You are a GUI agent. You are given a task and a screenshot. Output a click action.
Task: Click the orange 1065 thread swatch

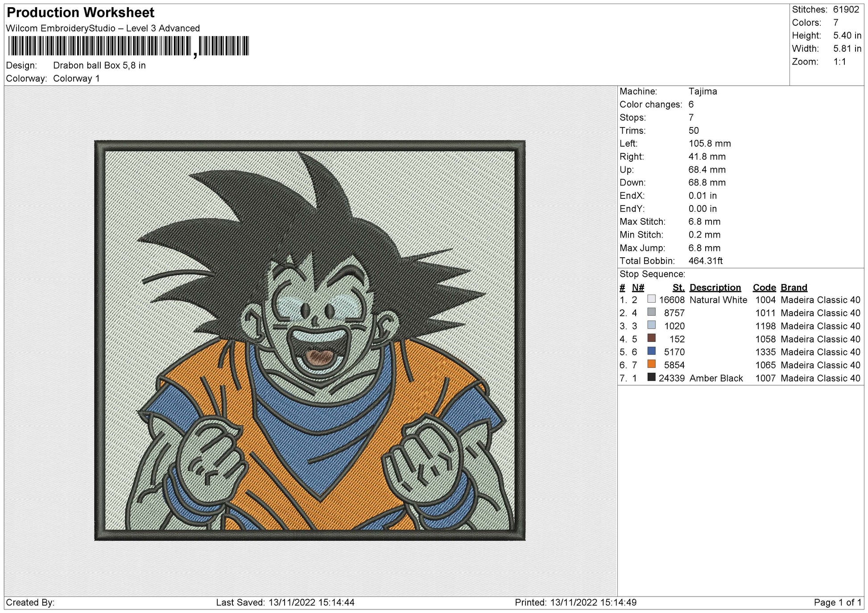[651, 364]
